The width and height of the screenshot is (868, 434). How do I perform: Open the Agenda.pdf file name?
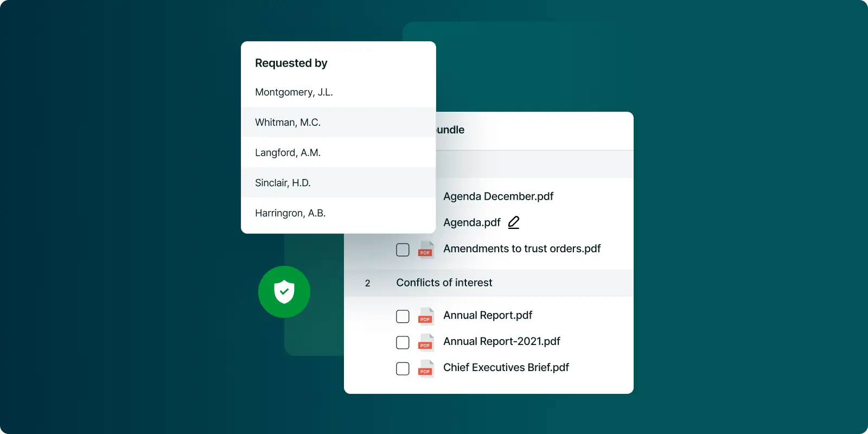(472, 222)
